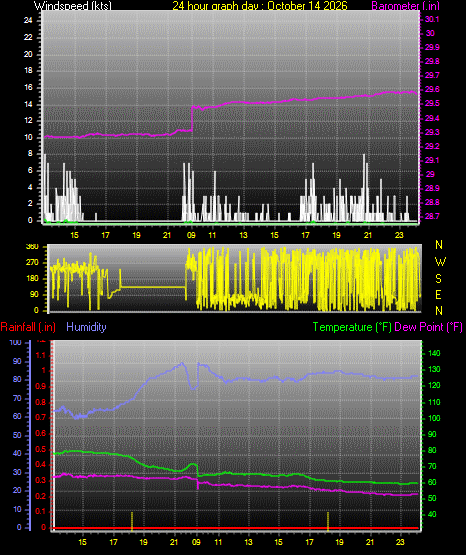This screenshot has height=555, width=466.
Task: Click the 110 value on temperature axis
Action: [x=434, y=402]
